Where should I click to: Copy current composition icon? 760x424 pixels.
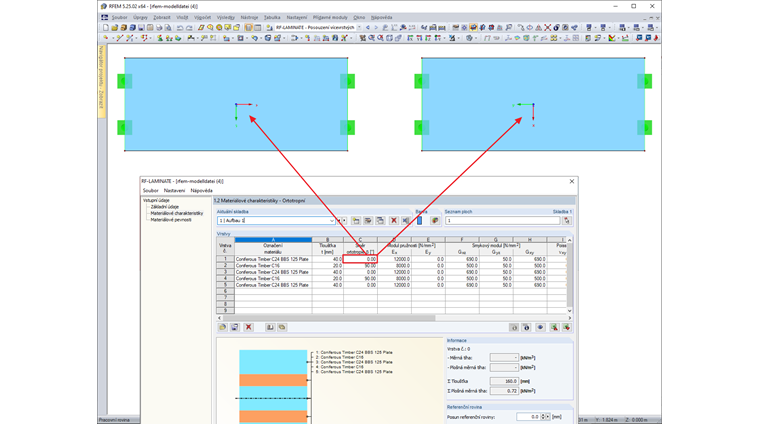pyautogui.click(x=380, y=220)
